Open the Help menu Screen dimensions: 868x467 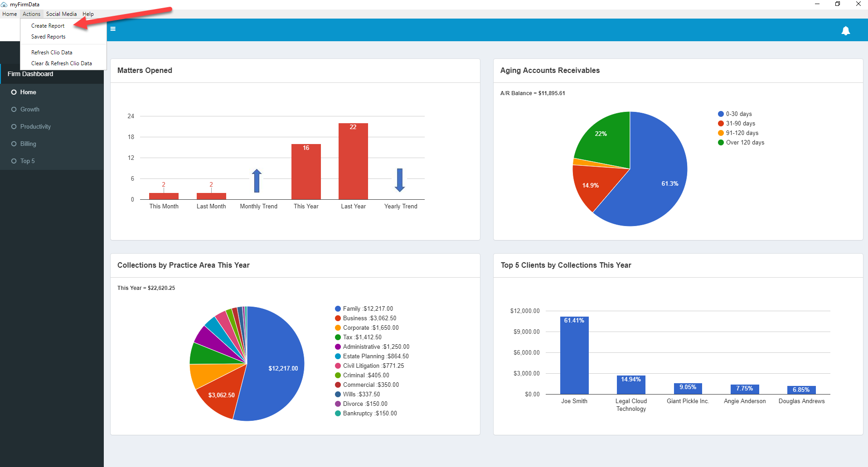(88, 14)
